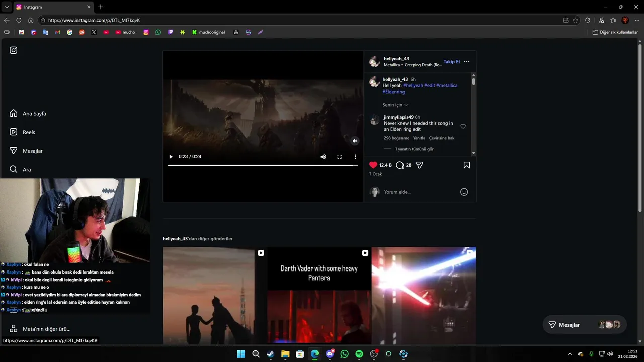644x362 pixels.
Task: Open the #metallica hashtag link
Action: tap(447, 85)
